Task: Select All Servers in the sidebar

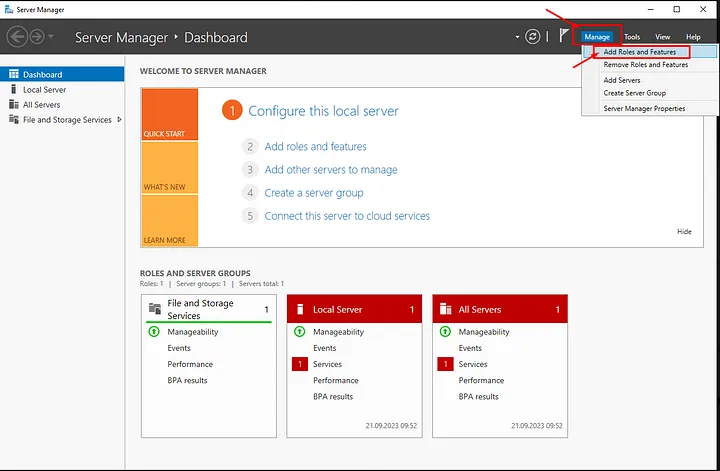Action: (x=42, y=104)
